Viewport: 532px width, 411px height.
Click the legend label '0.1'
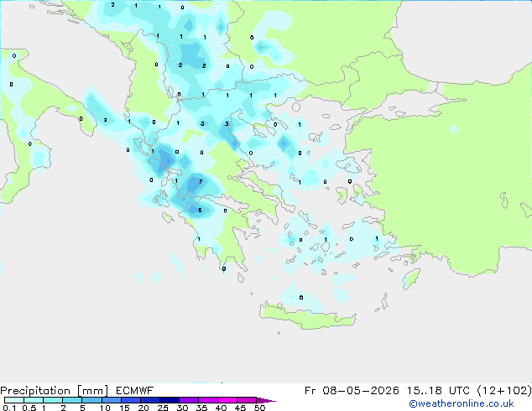point(9,408)
